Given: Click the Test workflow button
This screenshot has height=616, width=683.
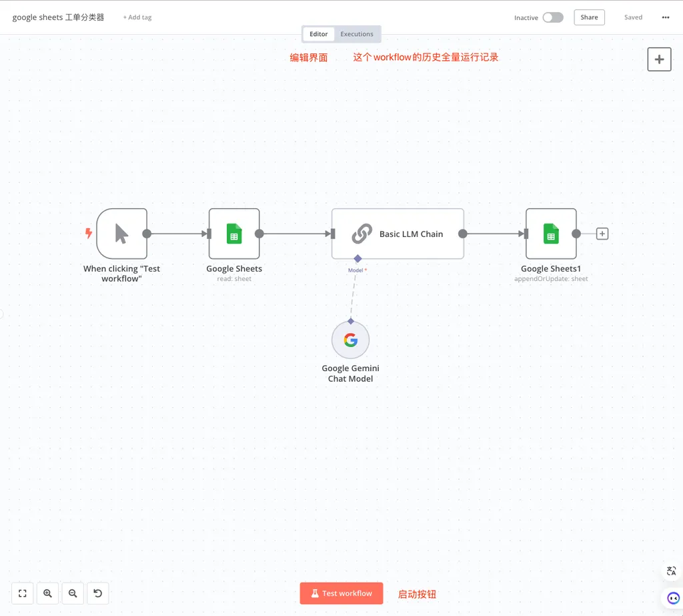Looking at the screenshot, I should 341,593.
